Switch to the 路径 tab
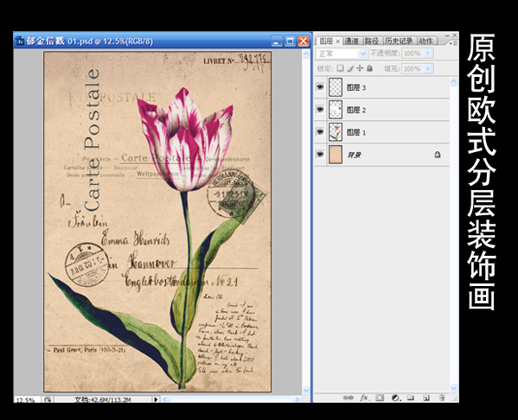 (x=372, y=41)
